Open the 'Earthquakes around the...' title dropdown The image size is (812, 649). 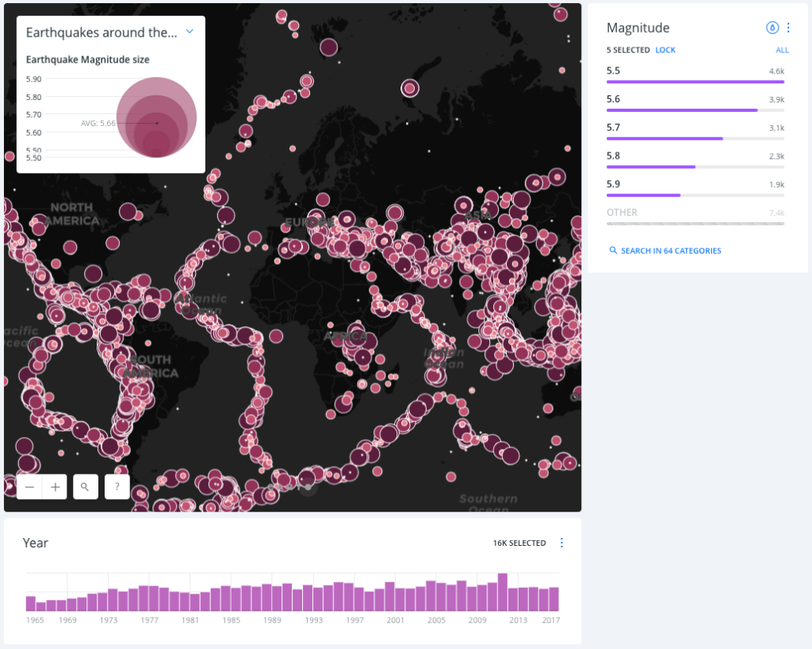tap(189, 32)
